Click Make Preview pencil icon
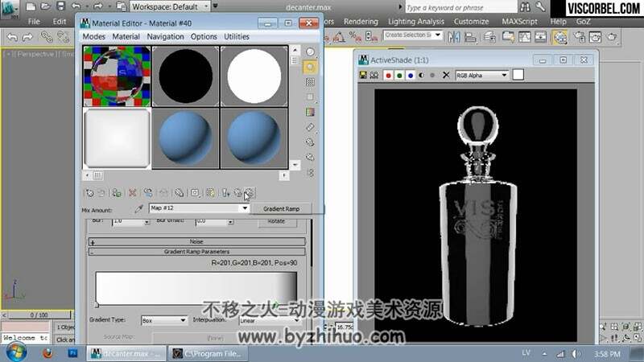Viewport: 644px width, 362px height. [x=310, y=127]
